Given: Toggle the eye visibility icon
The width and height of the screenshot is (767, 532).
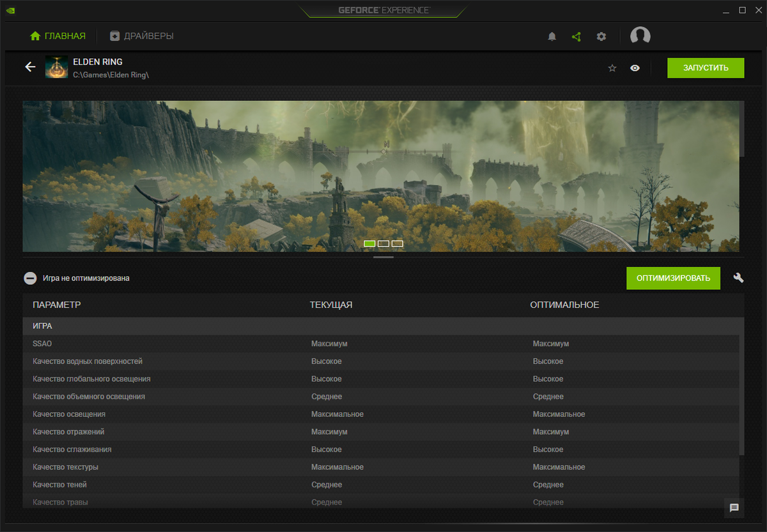Looking at the screenshot, I should [x=635, y=68].
